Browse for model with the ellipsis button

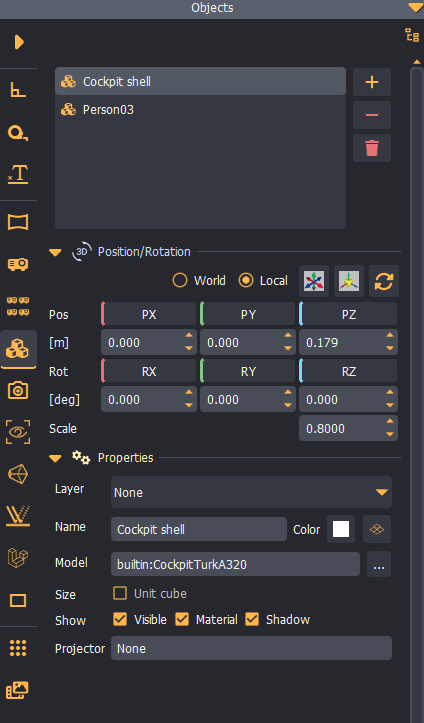tap(379, 564)
